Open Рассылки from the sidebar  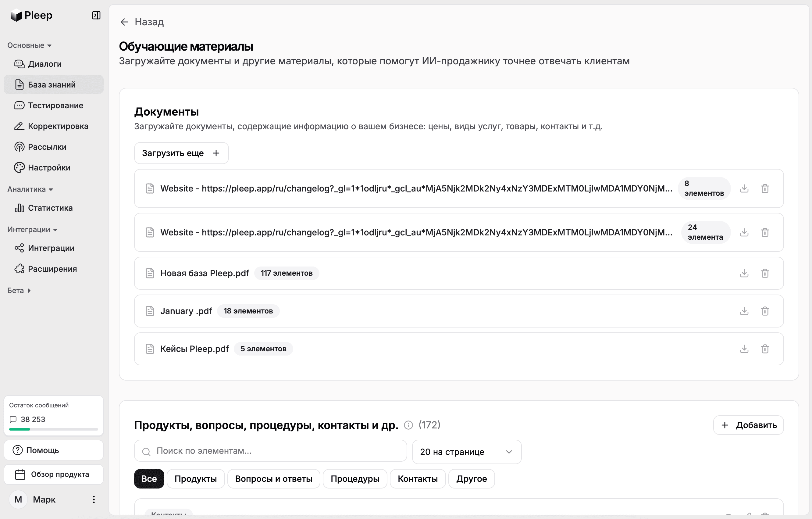click(x=47, y=147)
